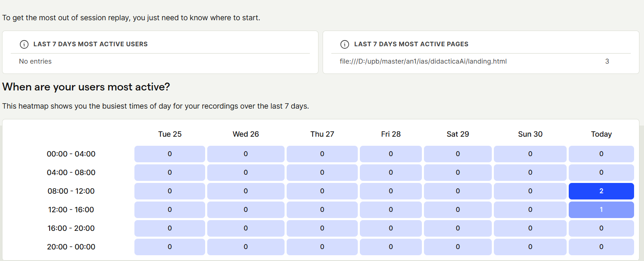The image size is (644, 261).
Task: Click Sun 30 20:00 - 00:00 cell
Action: [530, 247]
